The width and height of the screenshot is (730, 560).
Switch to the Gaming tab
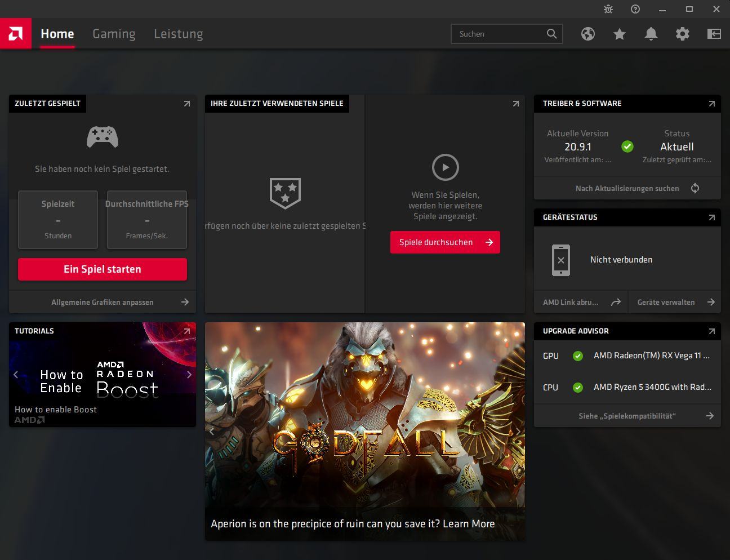click(114, 34)
